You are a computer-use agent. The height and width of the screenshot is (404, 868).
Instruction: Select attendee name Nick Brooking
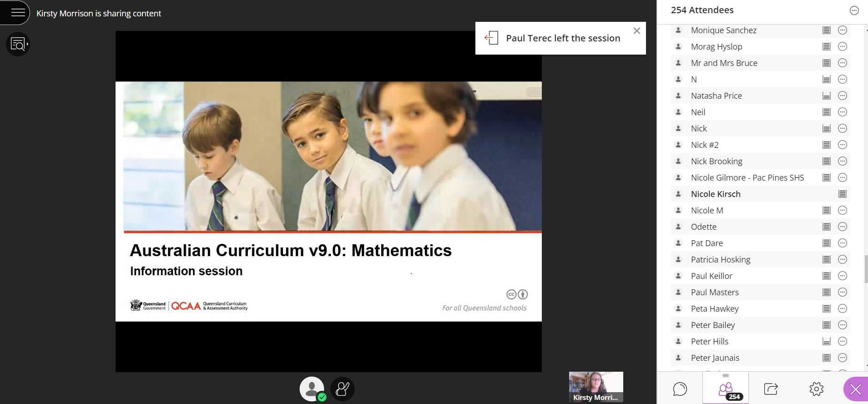coord(717,161)
